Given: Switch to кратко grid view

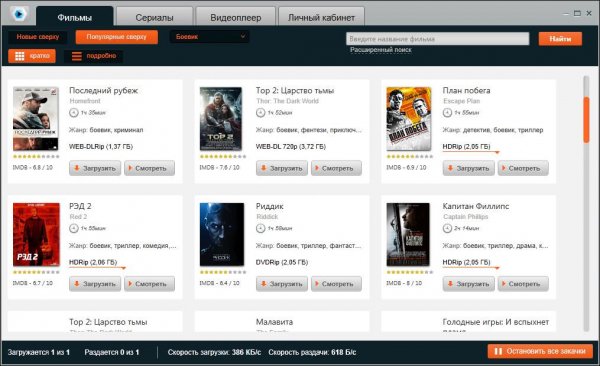Looking at the screenshot, I should (32, 56).
